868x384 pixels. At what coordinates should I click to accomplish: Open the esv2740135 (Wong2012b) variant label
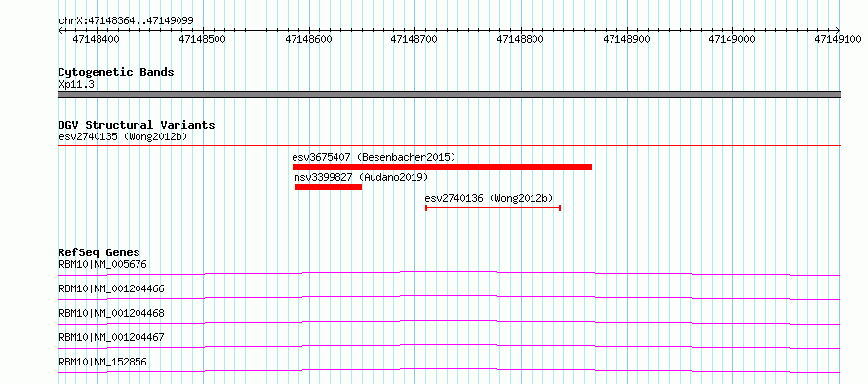pos(123,136)
